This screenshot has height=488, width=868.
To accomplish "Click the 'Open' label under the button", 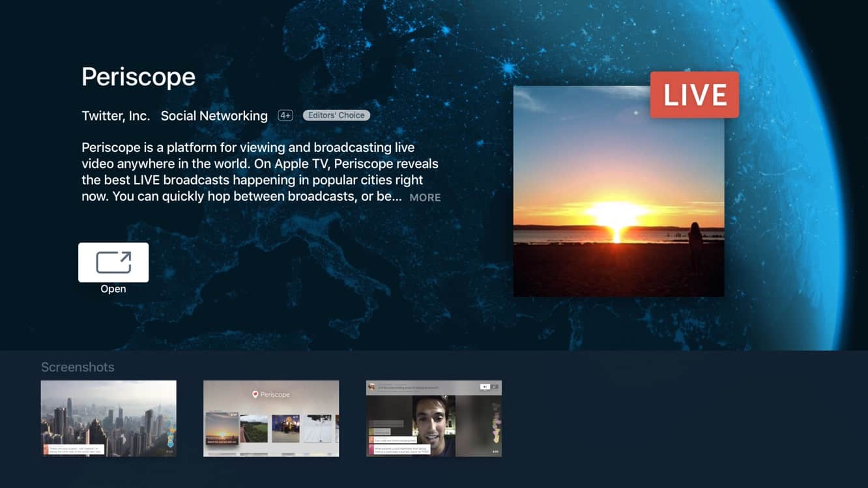I will click(113, 289).
